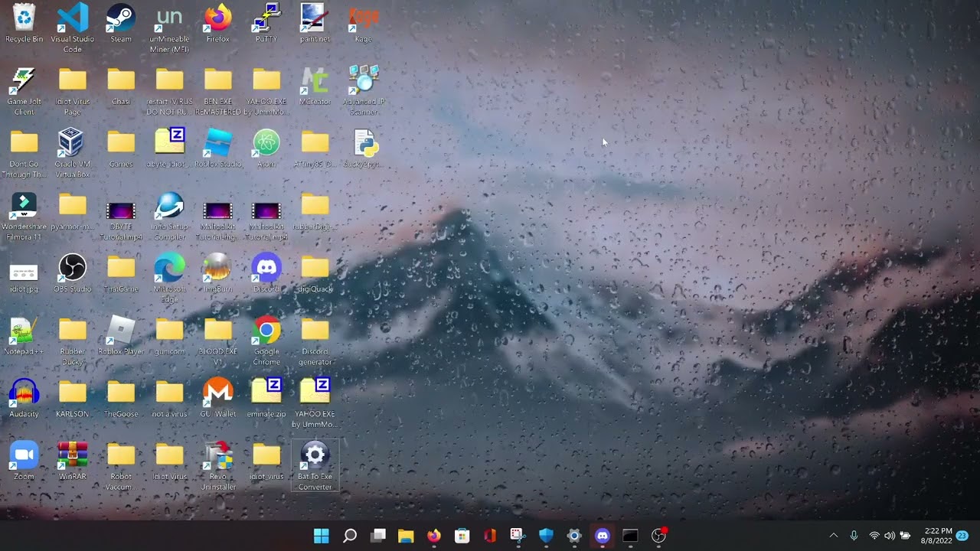Open the Robot Vaccum folder
980x551 pixels.
coord(121,467)
